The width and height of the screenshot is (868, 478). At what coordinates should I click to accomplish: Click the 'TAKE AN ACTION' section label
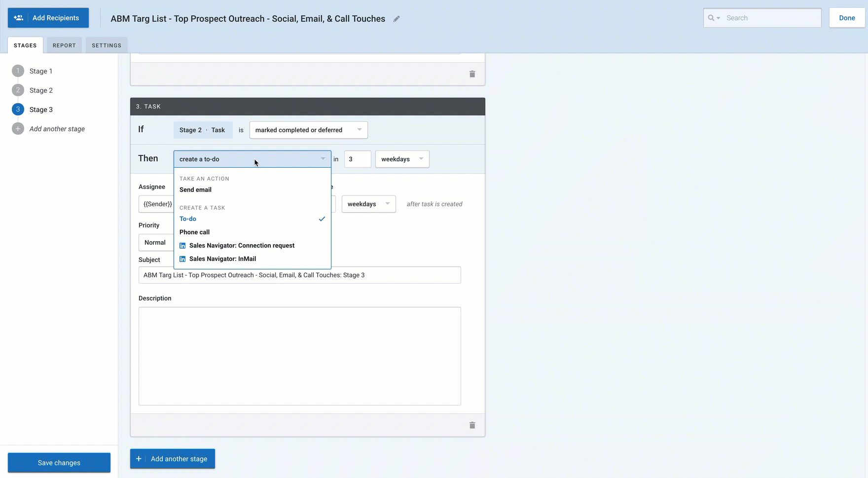coord(204,179)
